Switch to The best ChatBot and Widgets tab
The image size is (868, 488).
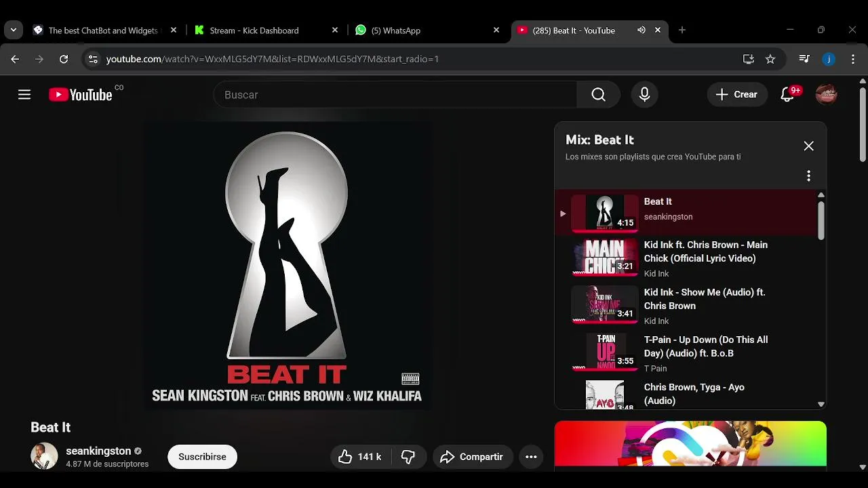click(x=105, y=30)
